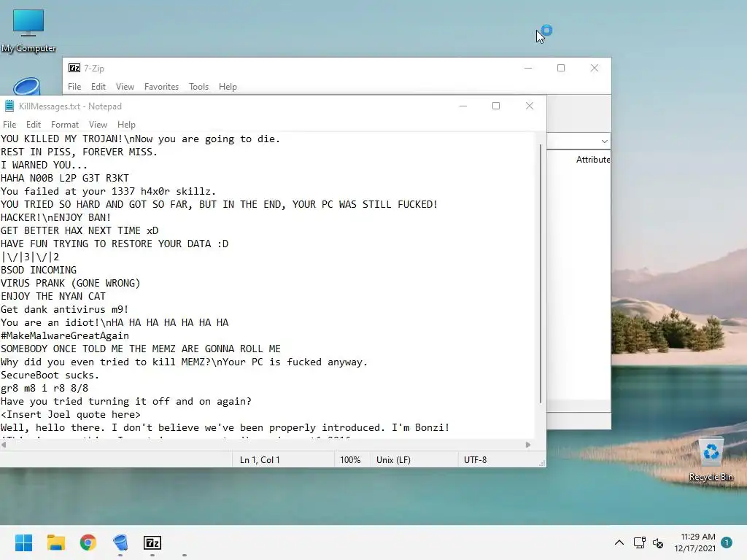The image size is (747, 560).
Task: Click Notepad horizontal scroll left arrow
Action: (4, 445)
